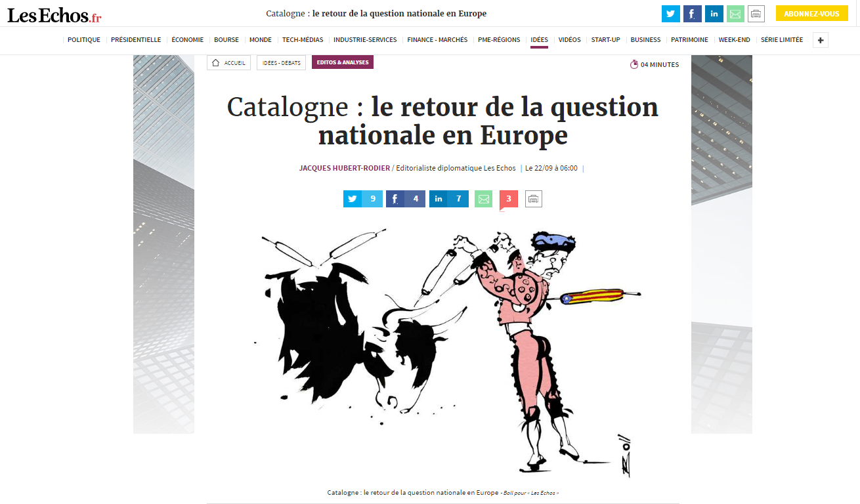Send by email using the header envelope icon

pyautogui.click(x=735, y=14)
